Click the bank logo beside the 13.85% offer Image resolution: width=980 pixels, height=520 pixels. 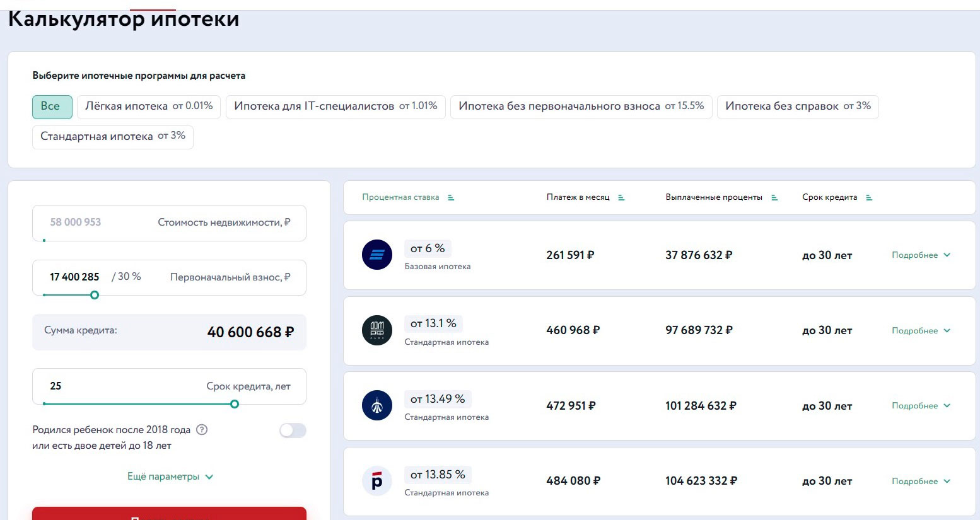tap(377, 481)
